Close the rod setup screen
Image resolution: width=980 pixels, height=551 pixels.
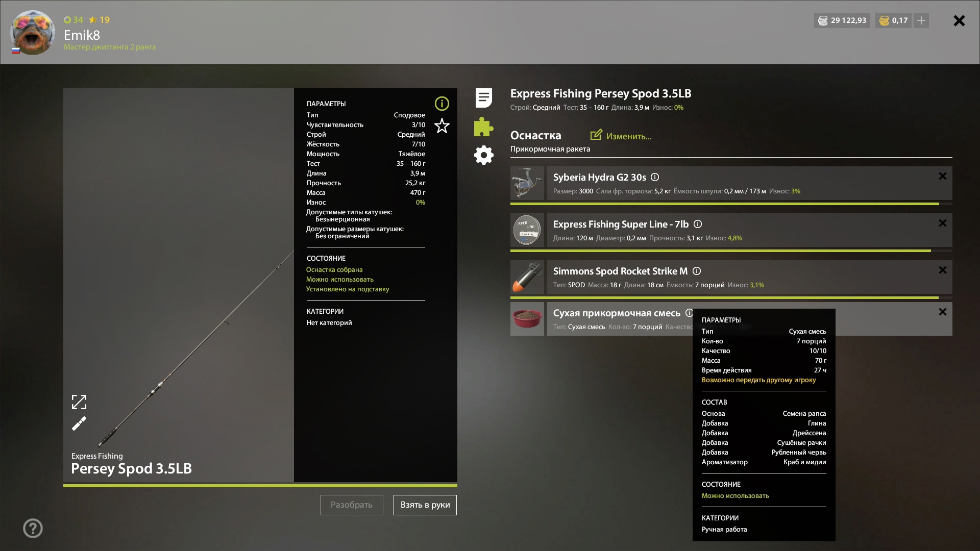[x=959, y=20]
